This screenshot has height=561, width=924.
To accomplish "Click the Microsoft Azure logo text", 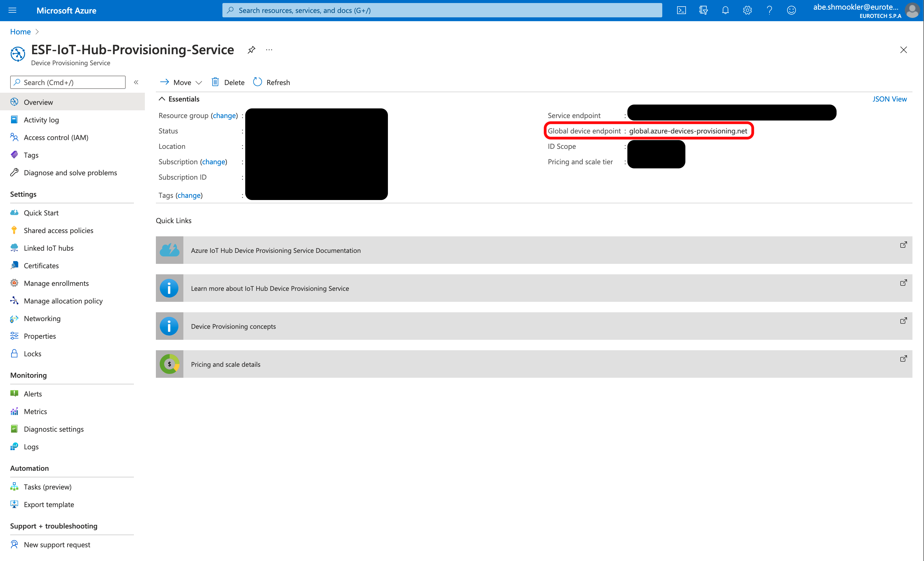I will 66,10.
